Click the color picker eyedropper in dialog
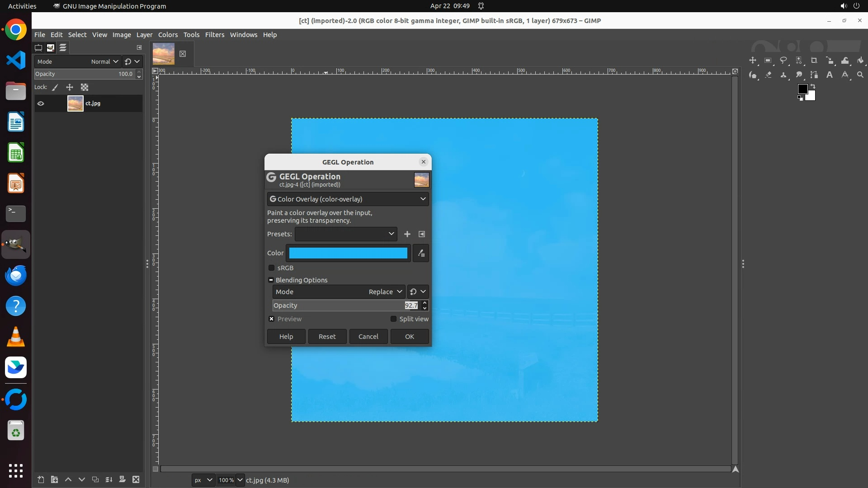868x488 pixels. pyautogui.click(x=421, y=253)
